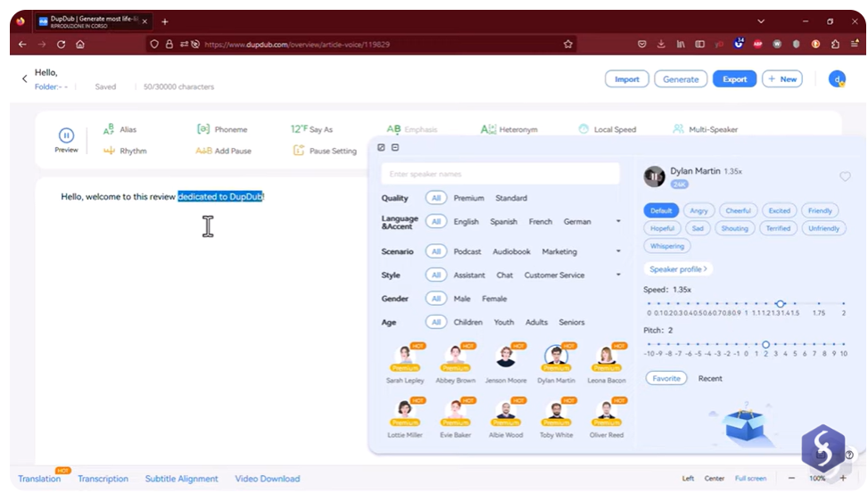Click the speaker name search field
This screenshot has height=501, width=868.
click(x=500, y=174)
